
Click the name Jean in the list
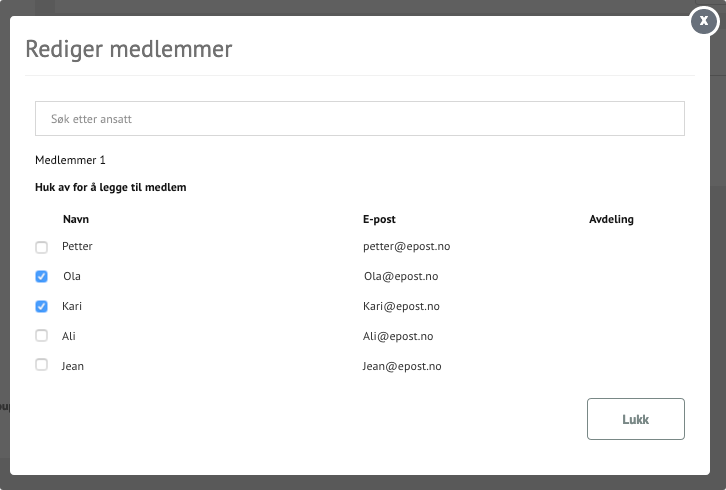[x=73, y=366]
